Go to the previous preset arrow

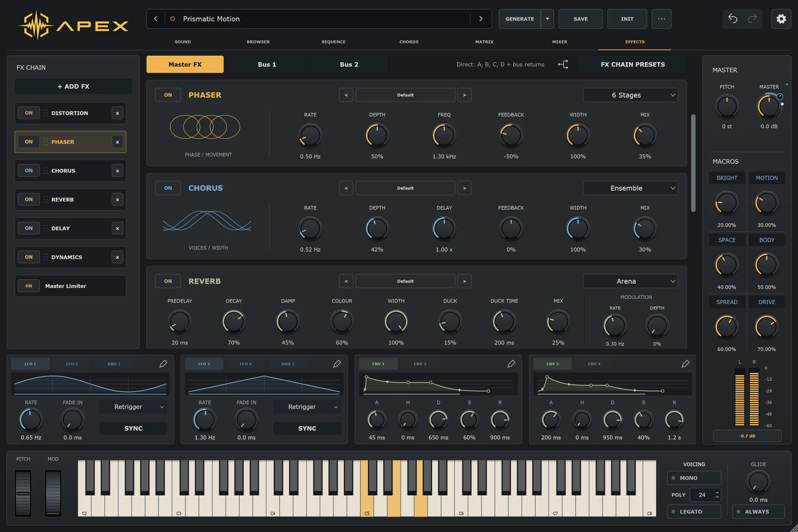(156, 19)
